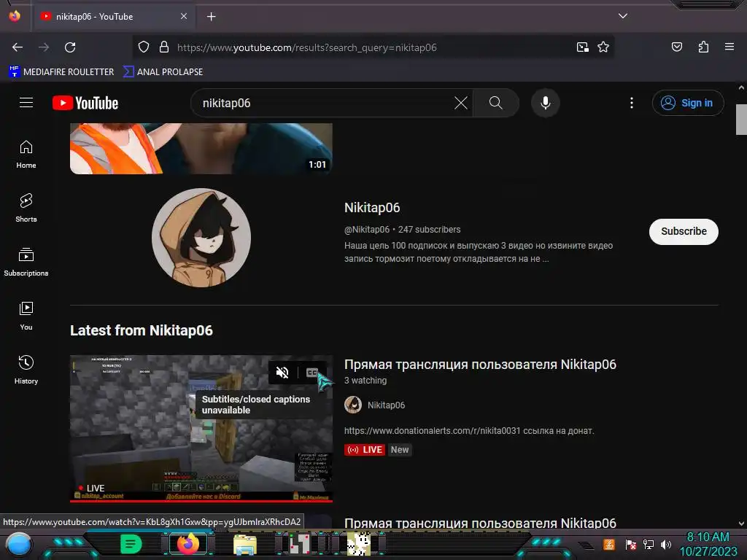Open the Pocket save icon
This screenshot has width=747, height=560.
click(x=676, y=47)
